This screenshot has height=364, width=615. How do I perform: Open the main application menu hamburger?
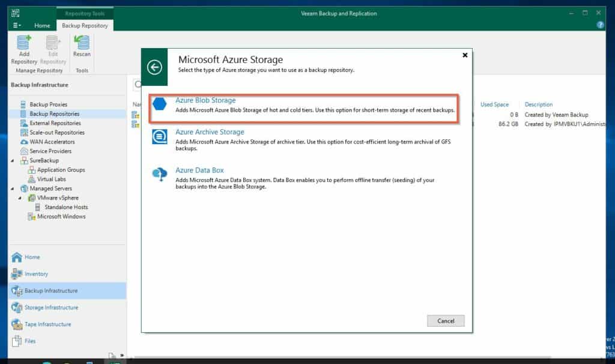(16, 25)
